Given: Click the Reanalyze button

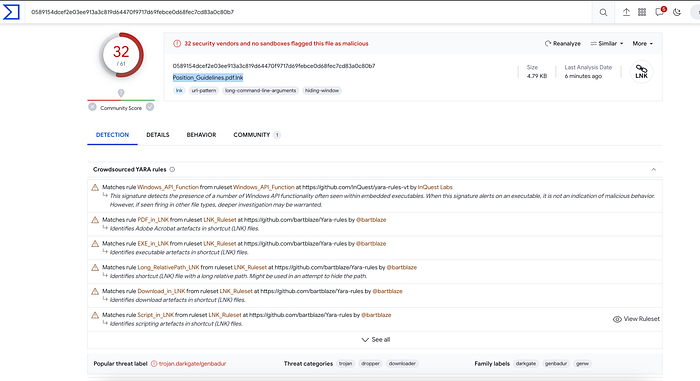Looking at the screenshot, I should click(x=562, y=43).
